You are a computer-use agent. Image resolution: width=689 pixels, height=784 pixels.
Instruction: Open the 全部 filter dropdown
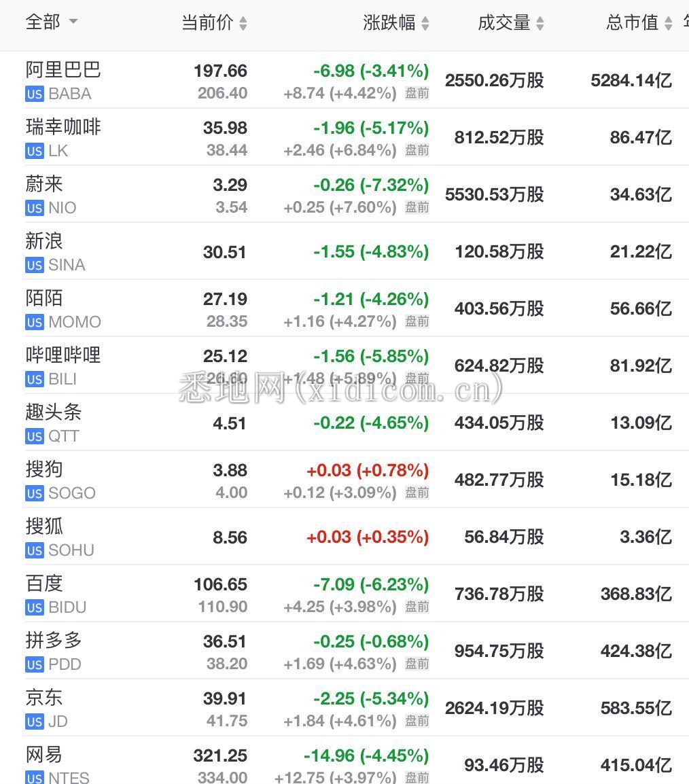[52, 22]
